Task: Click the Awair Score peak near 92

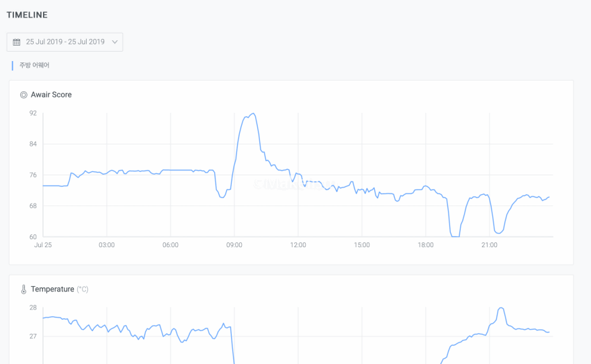Action: point(253,113)
